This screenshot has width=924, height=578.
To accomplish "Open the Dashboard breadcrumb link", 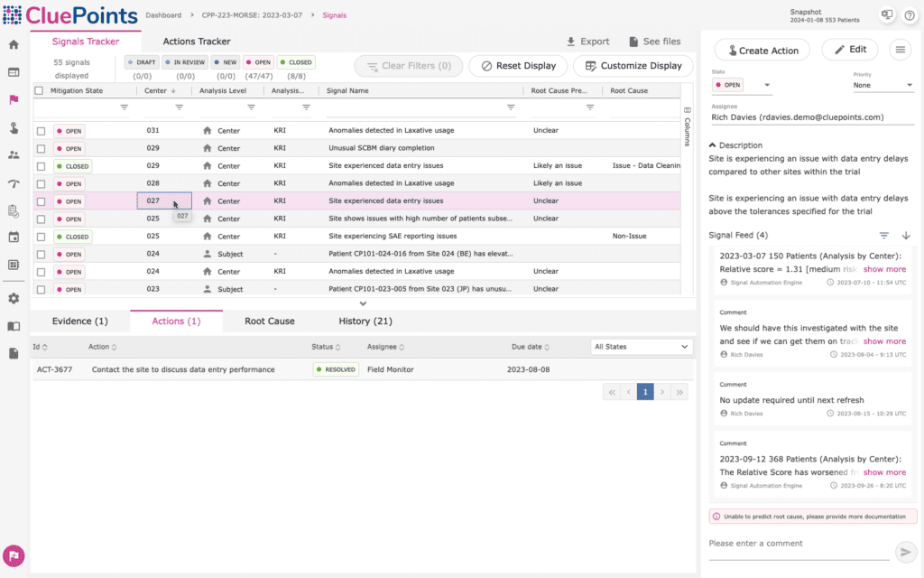I will (163, 15).
